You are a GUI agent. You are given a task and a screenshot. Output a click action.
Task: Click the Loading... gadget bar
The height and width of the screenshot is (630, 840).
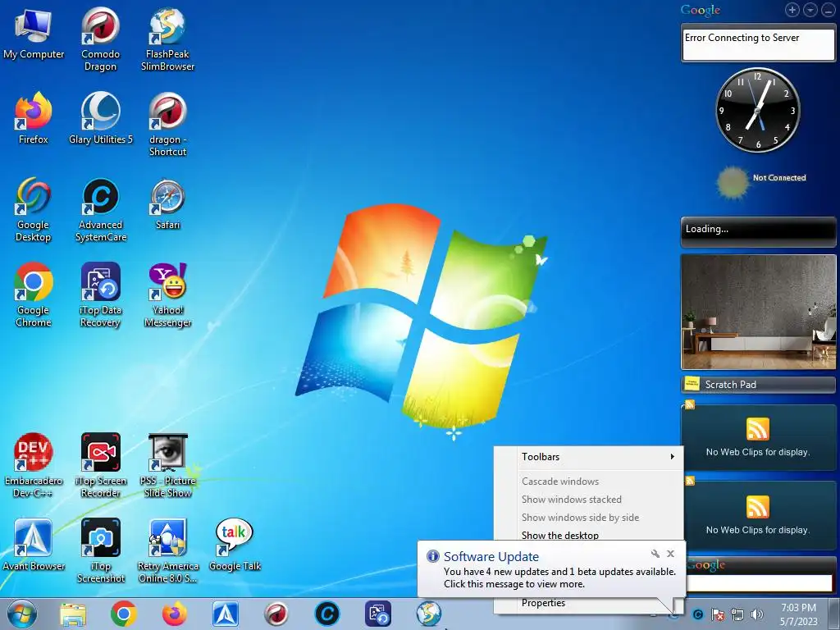tap(758, 231)
